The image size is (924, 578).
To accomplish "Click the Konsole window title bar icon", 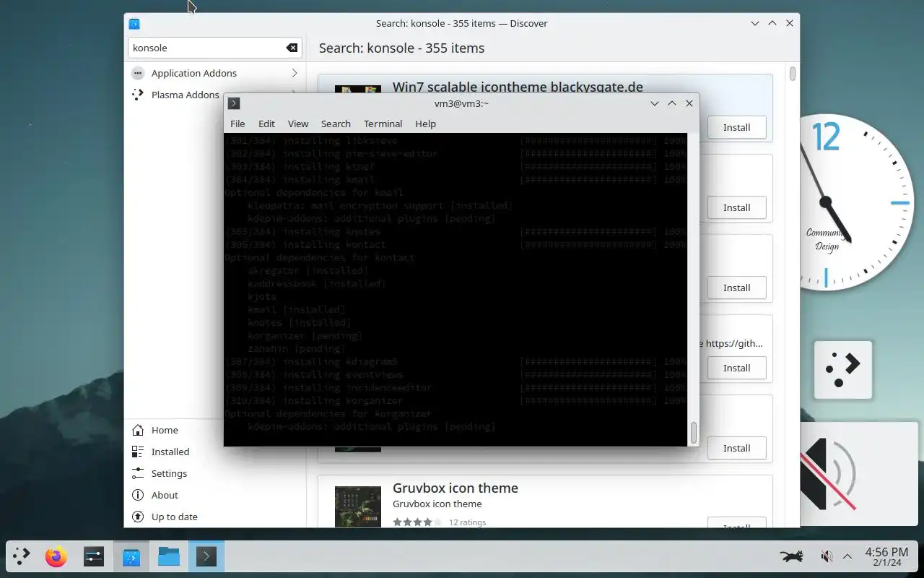I will pos(234,103).
